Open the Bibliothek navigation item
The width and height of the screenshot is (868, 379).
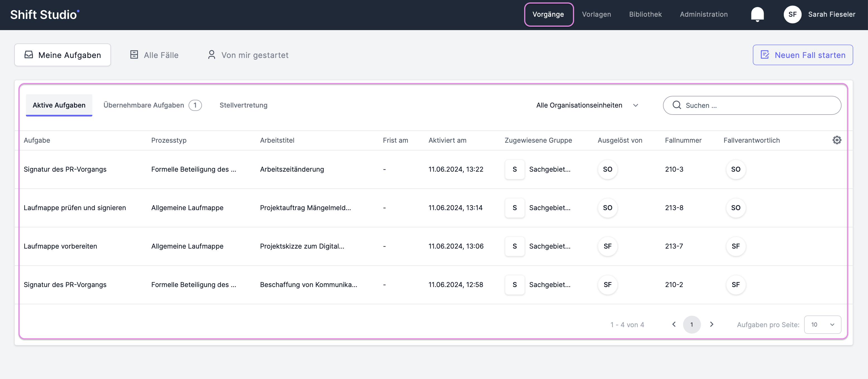[x=645, y=14]
